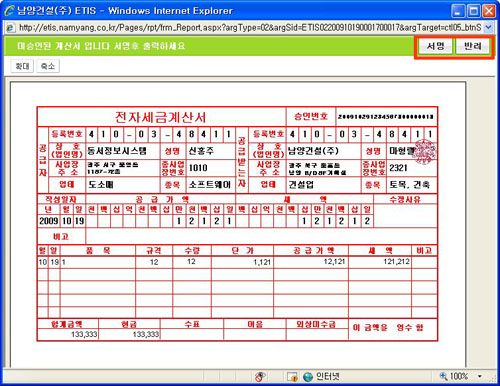The image size is (500, 386).
Task: Click the year 2009 in date row
Action: (x=49, y=221)
